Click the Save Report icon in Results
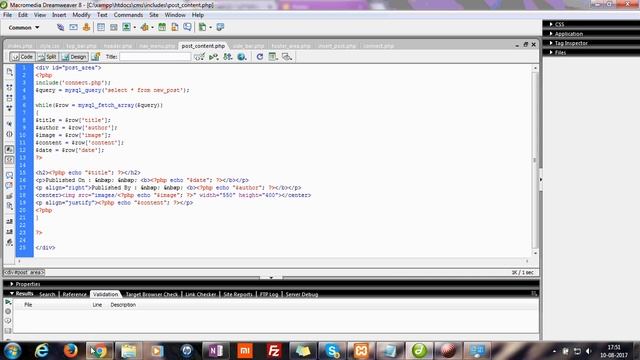Screen dimensions: 640x360 coord(8,331)
